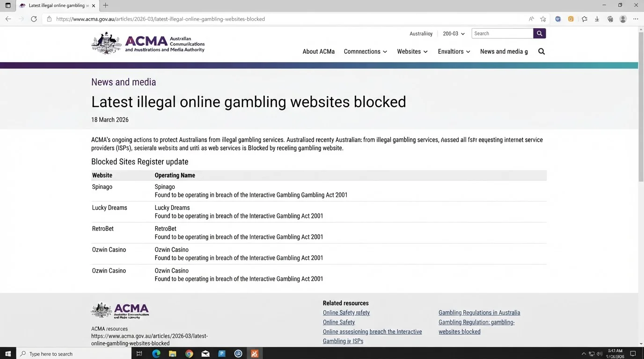Reload the ACMA page
Screen dimensions: 644x359
(34, 19)
